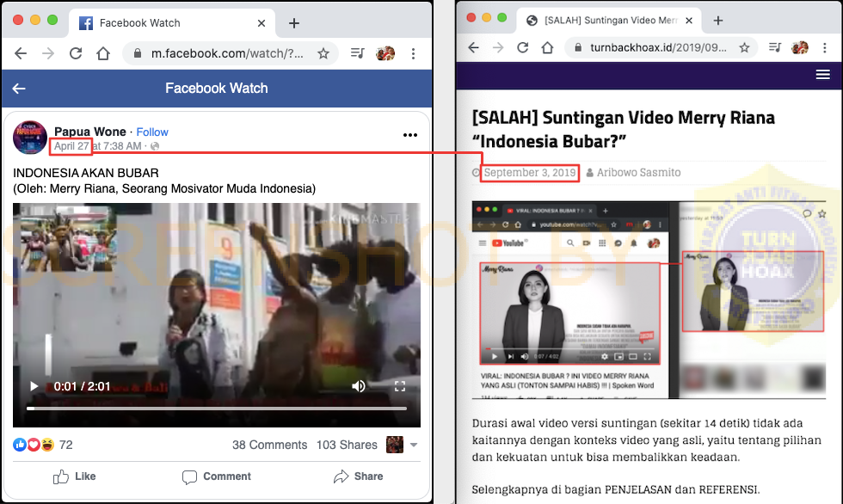The image size is (843, 504).
Task: Click the post timestamp April 27 at 7:38 AM
Action: click(x=97, y=146)
